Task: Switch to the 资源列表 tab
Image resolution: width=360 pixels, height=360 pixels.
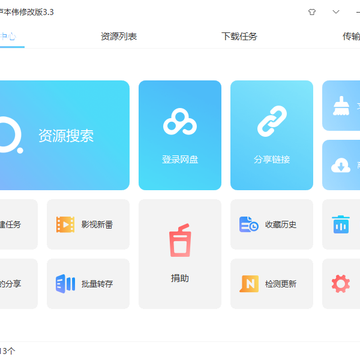Action: (119, 36)
